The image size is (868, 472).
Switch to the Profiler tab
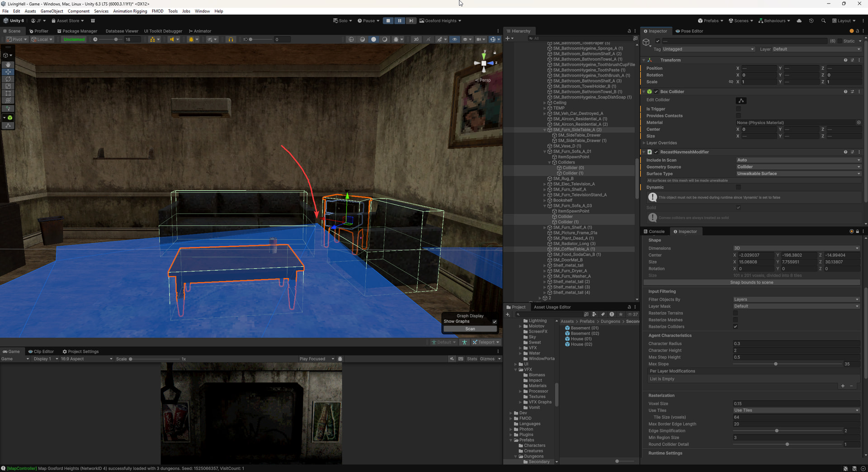click(38, 31)
